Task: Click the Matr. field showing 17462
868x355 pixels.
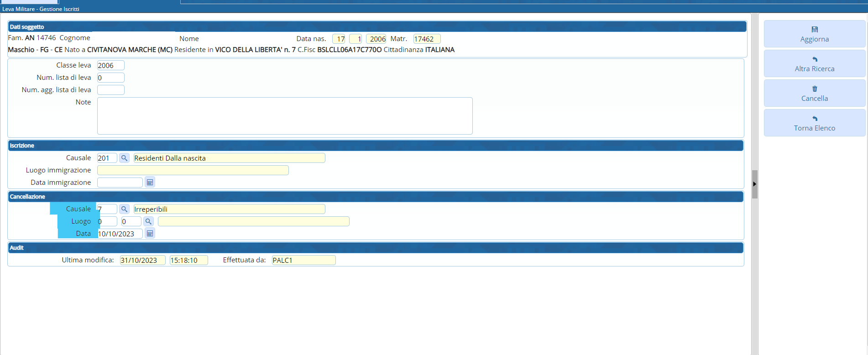Action: coord(426,39)
